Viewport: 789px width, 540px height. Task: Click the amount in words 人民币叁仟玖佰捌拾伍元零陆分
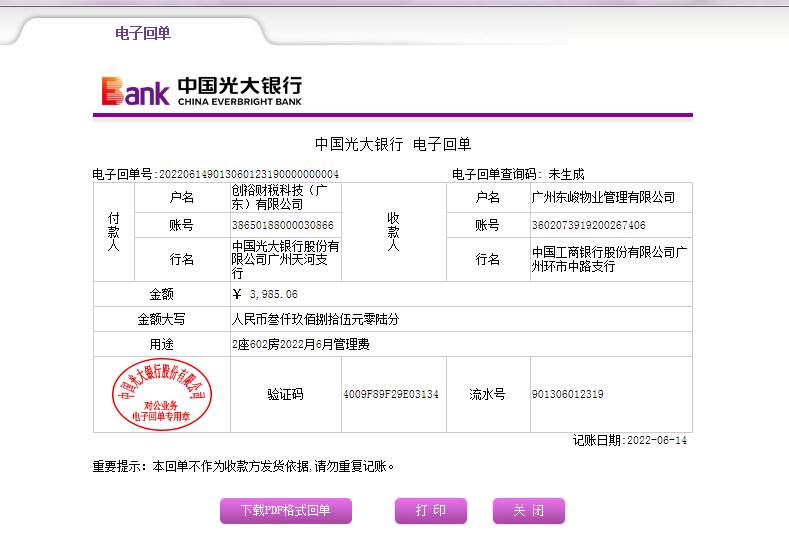(x=315, y=320)
